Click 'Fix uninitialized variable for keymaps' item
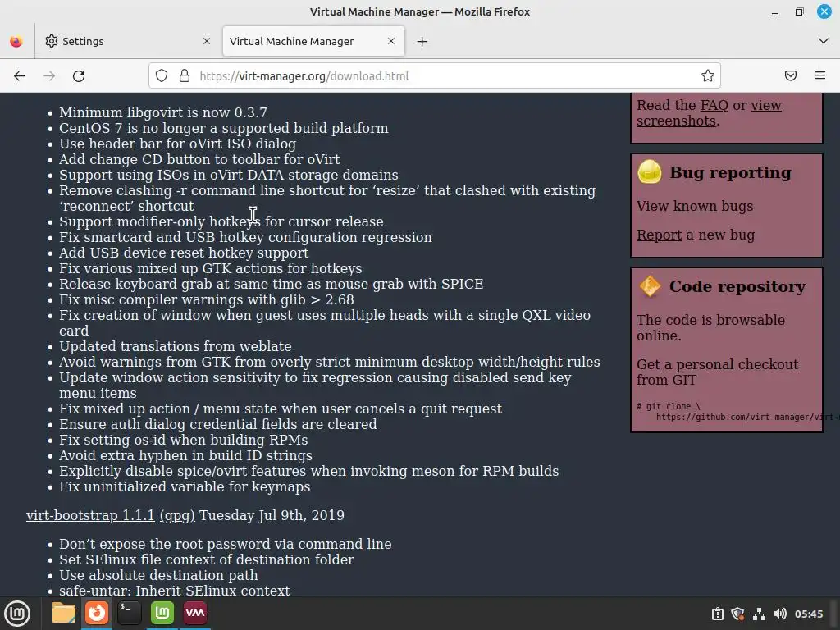 click(185, 487)
